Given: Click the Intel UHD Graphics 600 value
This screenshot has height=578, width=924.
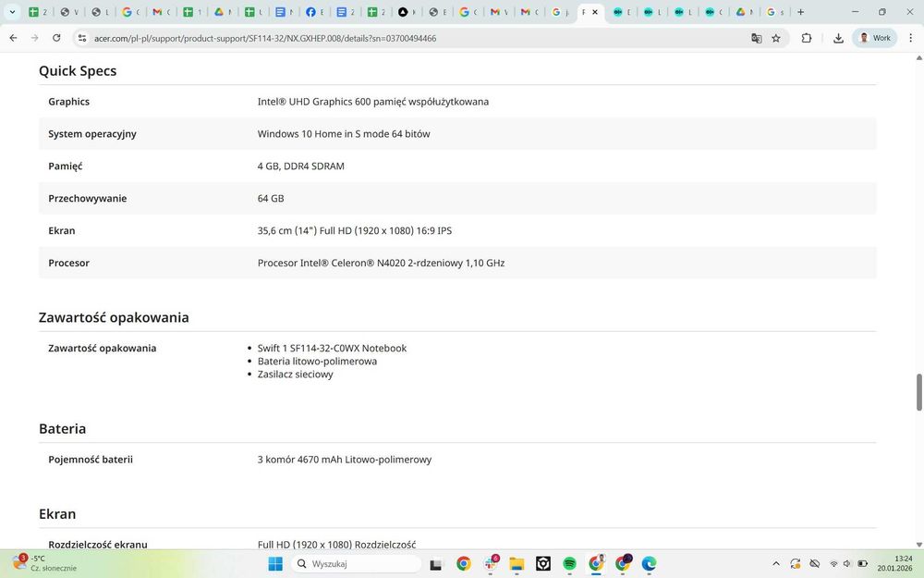Looking at the screenshot, I should pos(373,102).
